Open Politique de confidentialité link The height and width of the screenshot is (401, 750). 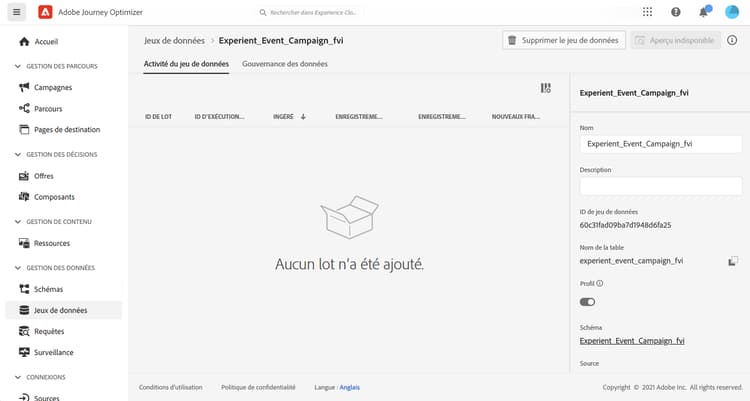tap(258, 387)
